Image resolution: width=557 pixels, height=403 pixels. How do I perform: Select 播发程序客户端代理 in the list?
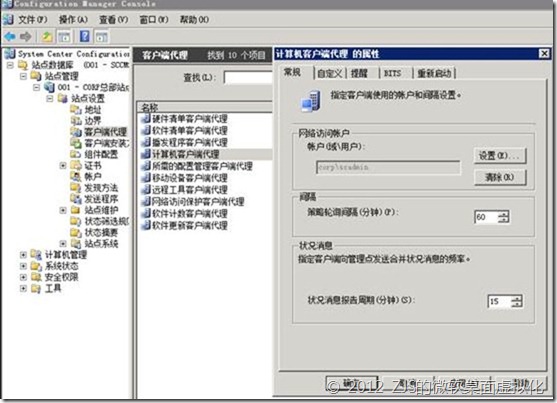(x=190, y=143)
